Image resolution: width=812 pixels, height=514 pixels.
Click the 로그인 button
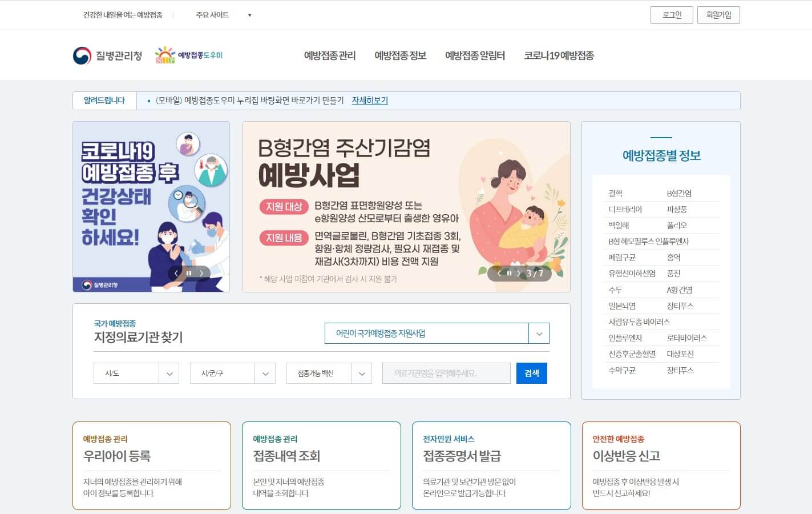point(672,15)
